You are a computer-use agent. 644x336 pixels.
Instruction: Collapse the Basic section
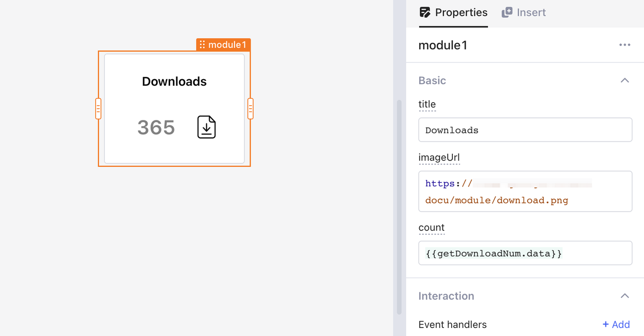click(x=624, y=81)
